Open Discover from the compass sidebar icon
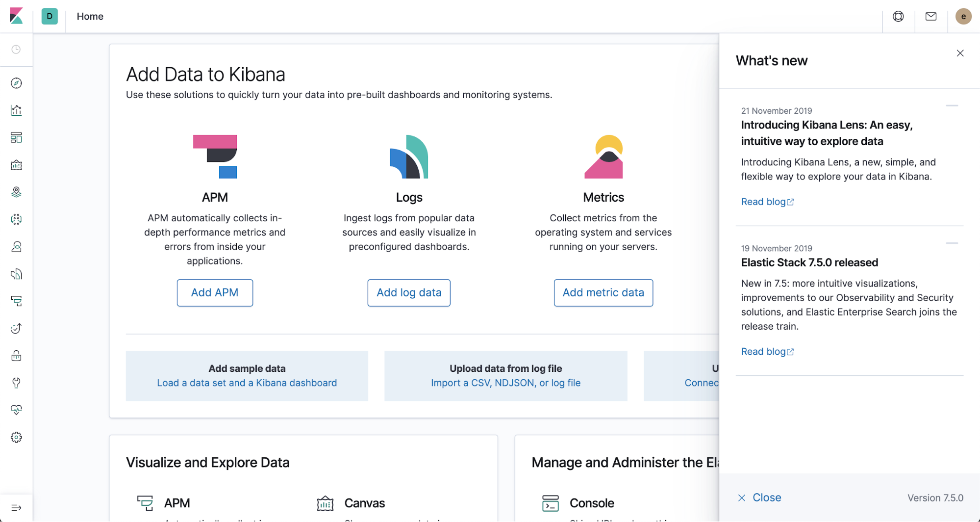Viewport: 980px width, 522px height. (x=16, y=83)
